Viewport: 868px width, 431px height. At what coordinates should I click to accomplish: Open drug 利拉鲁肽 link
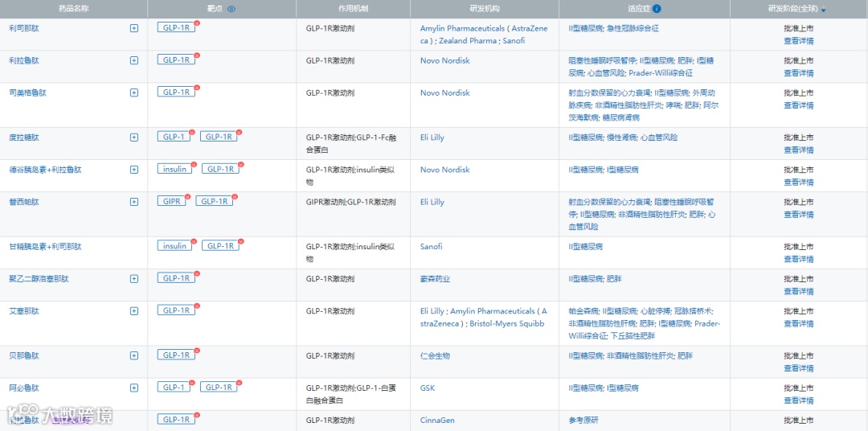click(x=24, y=60)
